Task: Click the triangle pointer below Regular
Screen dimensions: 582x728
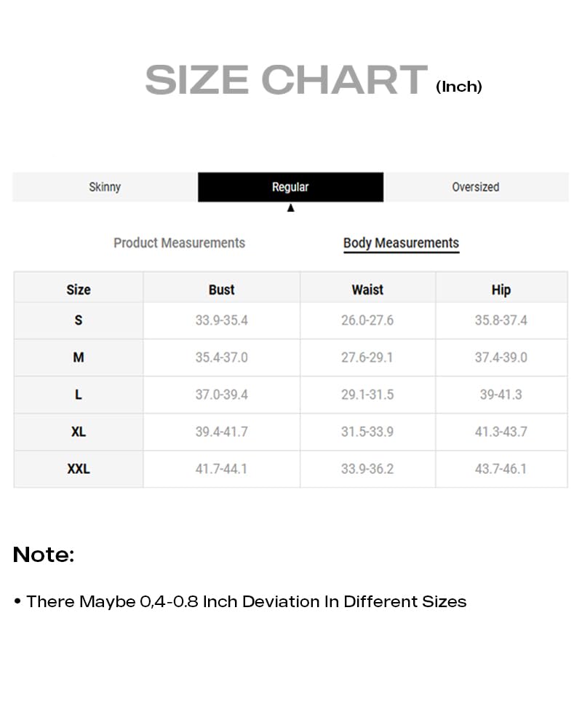Action: [x=291, y=208]
